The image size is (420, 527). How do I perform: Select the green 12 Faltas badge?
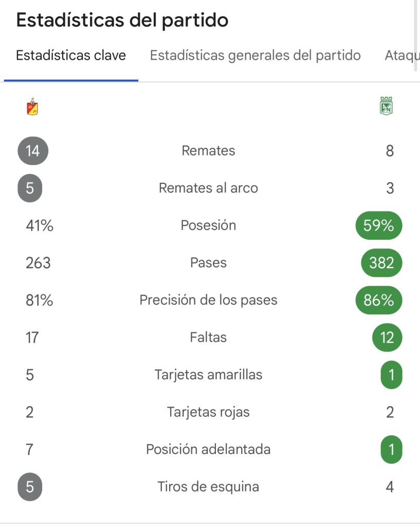pos(387,338)
